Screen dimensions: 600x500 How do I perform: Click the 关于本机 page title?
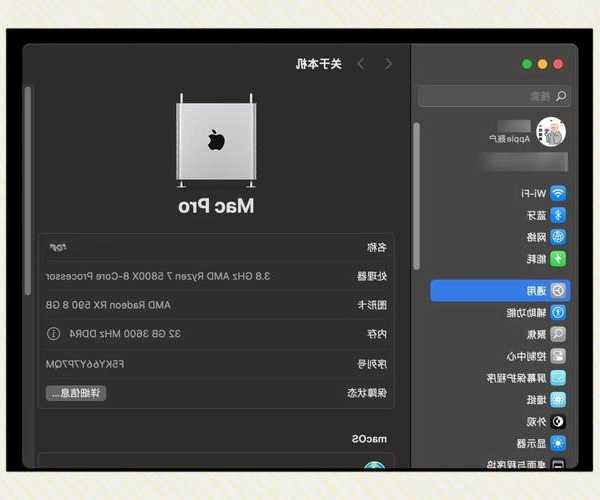coord(318,64)
